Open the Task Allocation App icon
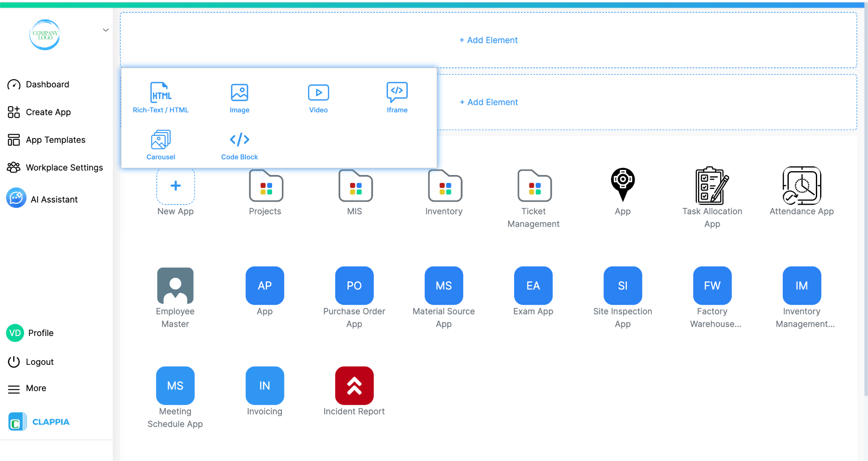Viewport: 868px width, 461px height. tap(712, 186)
